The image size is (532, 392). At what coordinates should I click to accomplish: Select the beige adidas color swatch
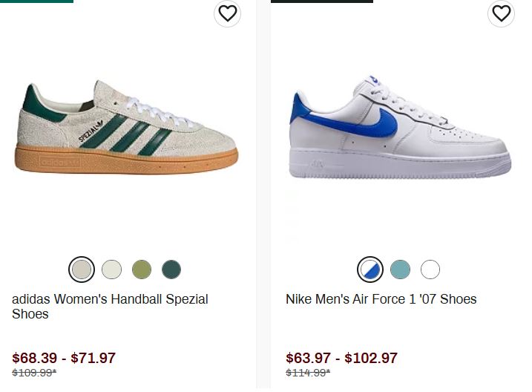click(x=82, y=269)
